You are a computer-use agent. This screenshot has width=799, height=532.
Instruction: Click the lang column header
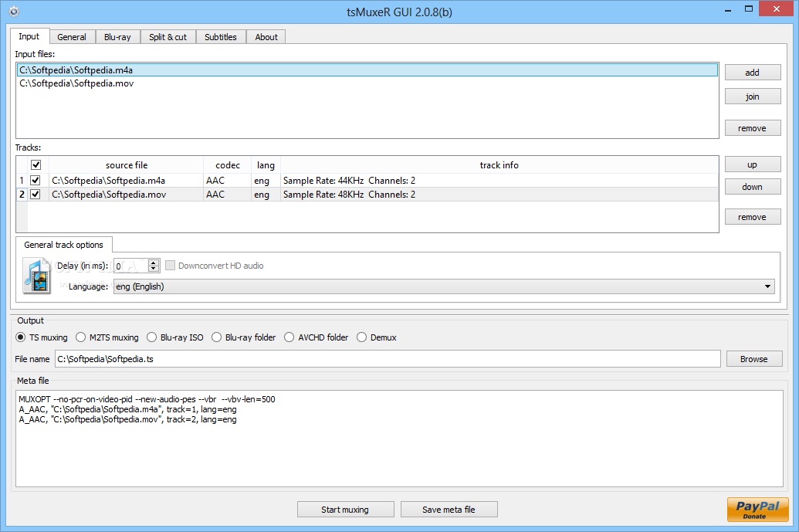[x=266, y=165]
